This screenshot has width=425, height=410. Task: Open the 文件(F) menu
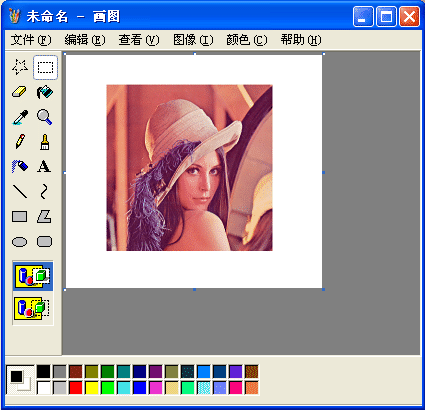click(x=31, y=40)
